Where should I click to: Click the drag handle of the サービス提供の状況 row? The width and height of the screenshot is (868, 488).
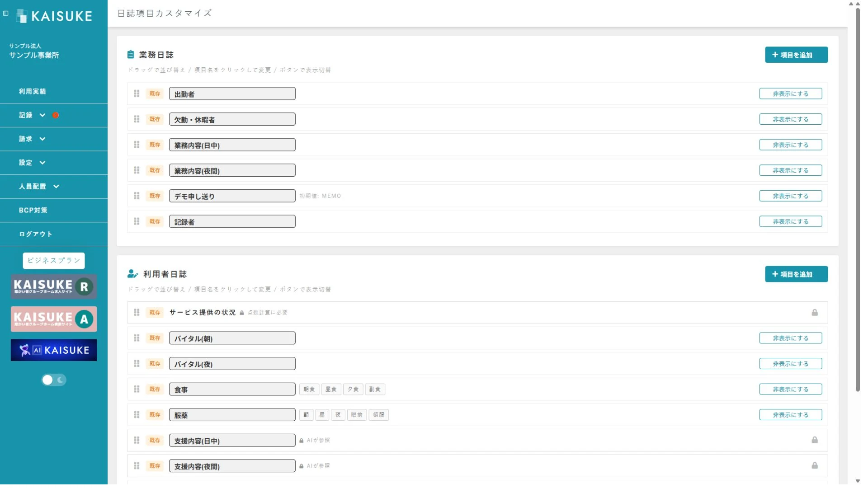pos(137,313)
